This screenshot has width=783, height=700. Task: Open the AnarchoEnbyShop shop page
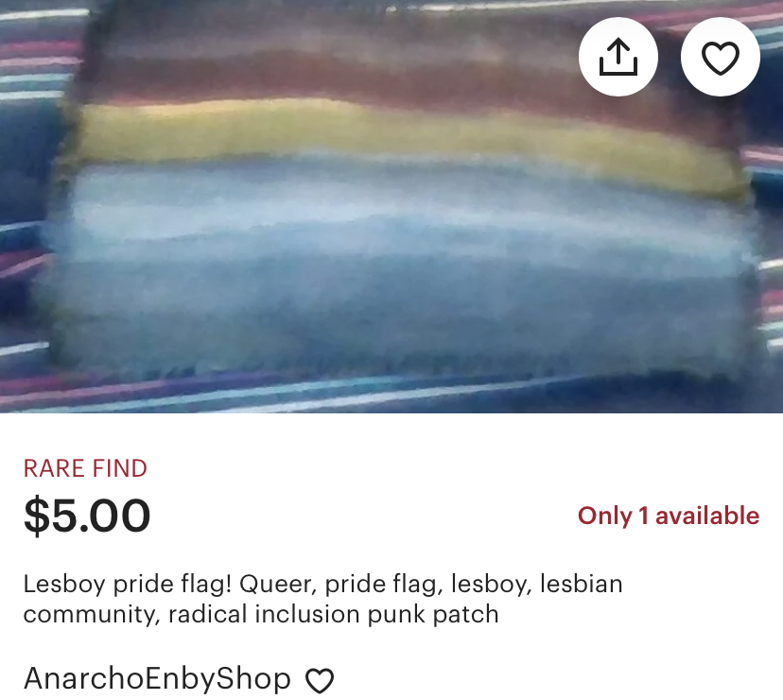coord(157,679)
